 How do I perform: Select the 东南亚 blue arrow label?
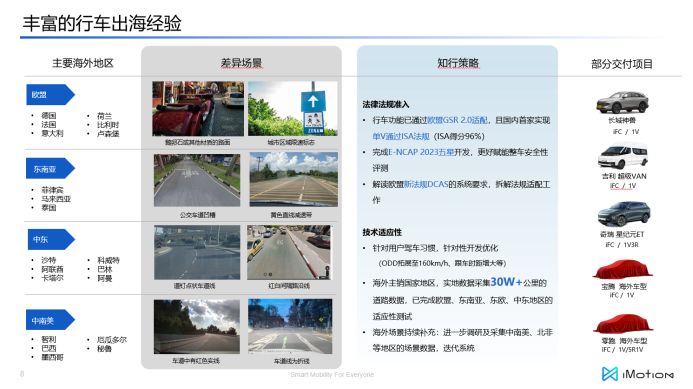click(x=50, y=169)
